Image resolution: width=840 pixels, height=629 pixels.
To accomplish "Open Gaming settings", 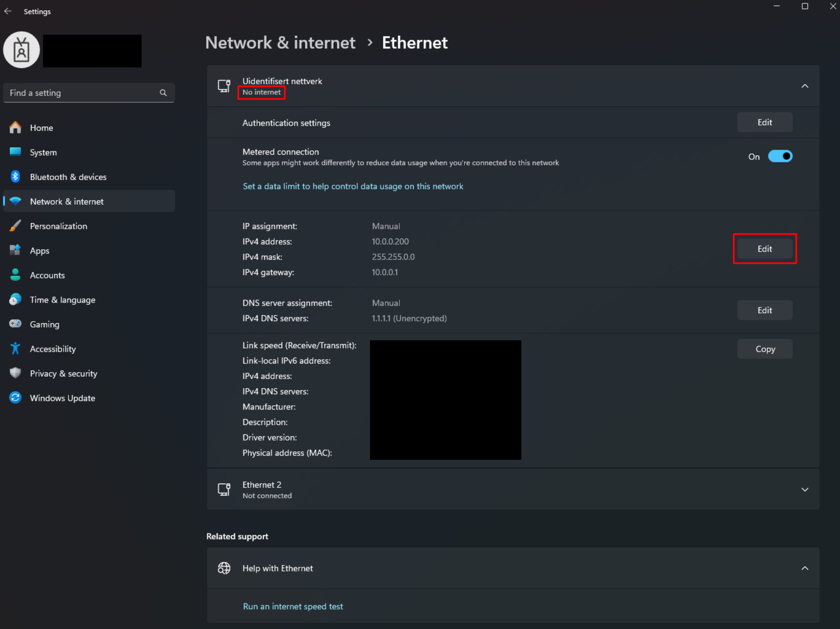I will pyautogui.click(x=44, y=324).
